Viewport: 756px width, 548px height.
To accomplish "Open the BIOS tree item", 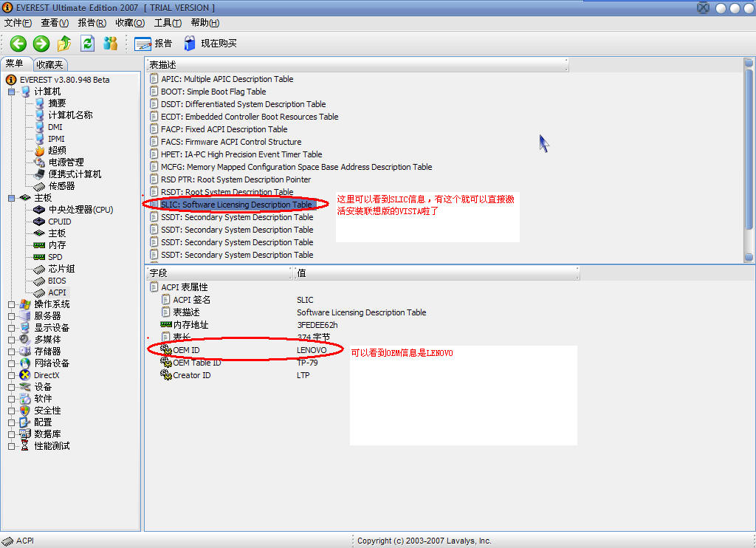I will (57, 281).
